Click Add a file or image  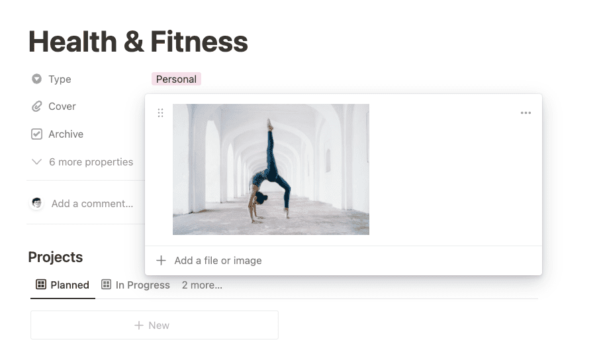click(x=218, y=261)
